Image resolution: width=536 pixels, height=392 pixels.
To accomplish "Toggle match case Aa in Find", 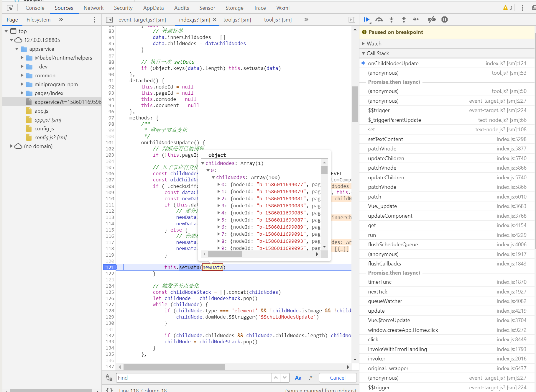I will point(298,378).
